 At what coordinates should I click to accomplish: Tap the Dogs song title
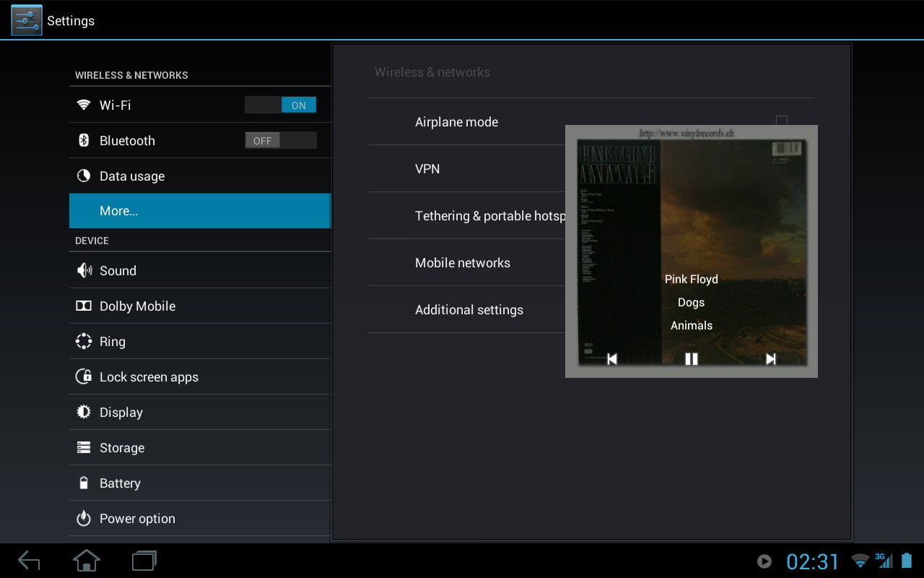tap(692, 302)
